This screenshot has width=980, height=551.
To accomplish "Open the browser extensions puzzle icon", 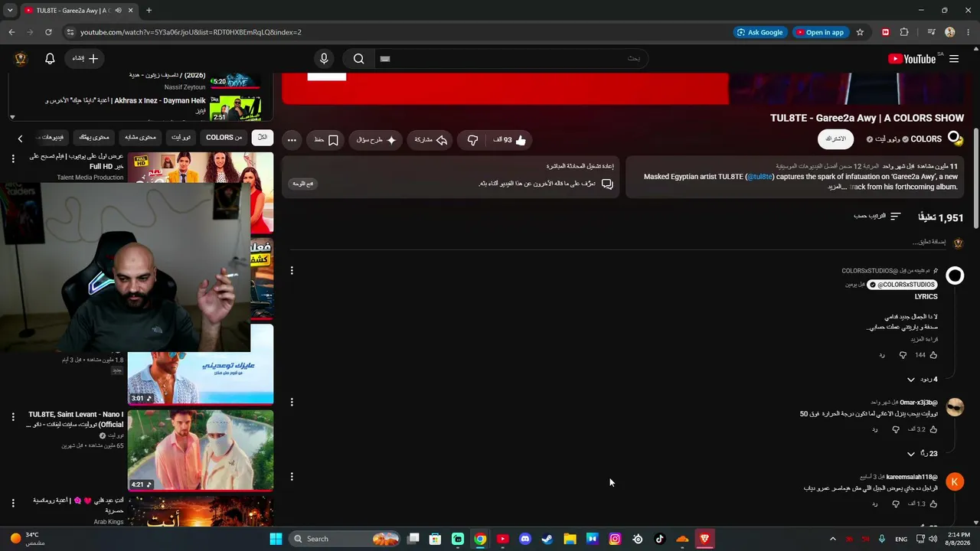I will coord(904,32).
